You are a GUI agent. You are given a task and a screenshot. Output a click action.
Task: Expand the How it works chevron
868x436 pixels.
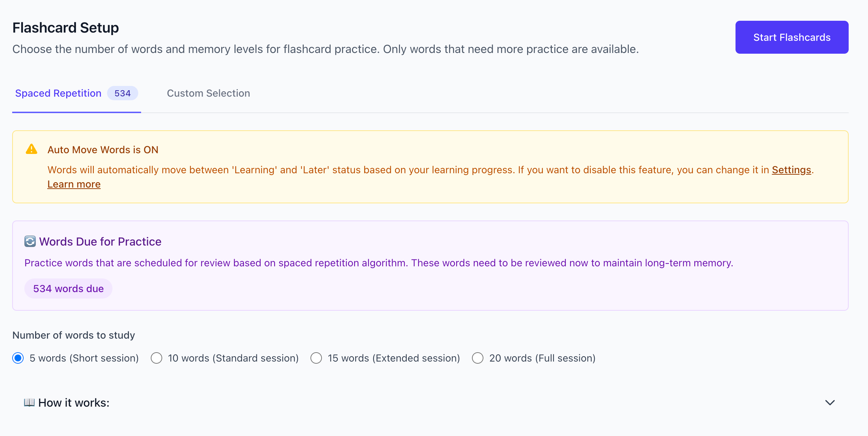(x=830, y=403)
